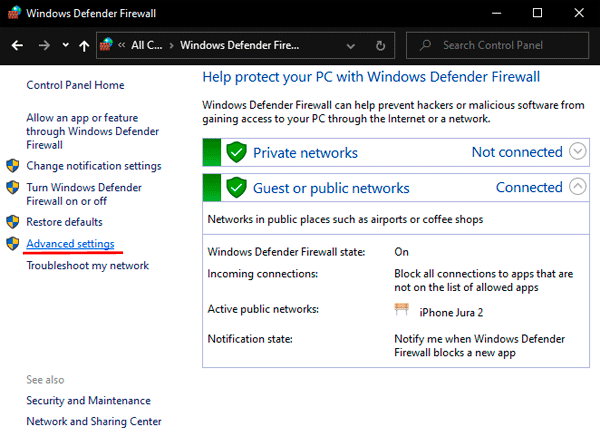Screen dimensions: 600x446
Task: Open Change notification settings
Action: click(93, 166)
